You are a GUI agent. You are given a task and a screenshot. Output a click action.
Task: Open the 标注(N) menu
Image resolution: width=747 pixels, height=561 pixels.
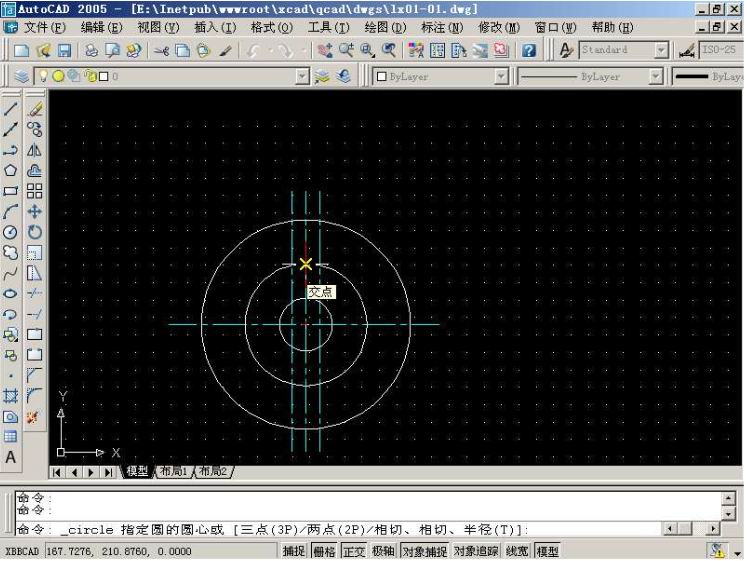point(442,28)
